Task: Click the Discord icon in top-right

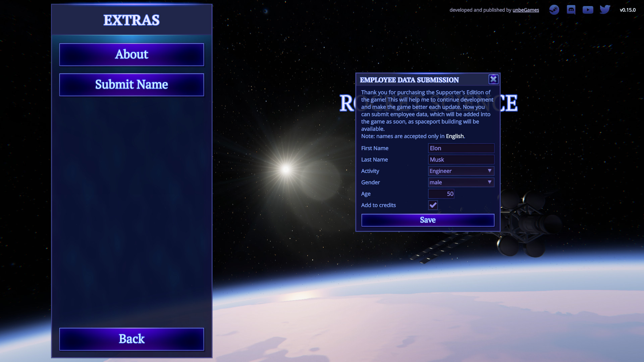Action: click(571, 10)
